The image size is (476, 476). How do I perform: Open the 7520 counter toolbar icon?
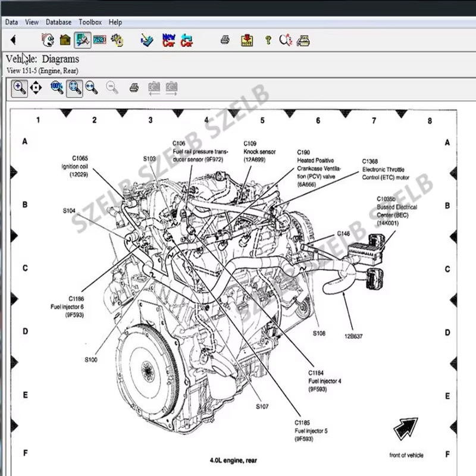pyautogui.click(x=100, y=40)
